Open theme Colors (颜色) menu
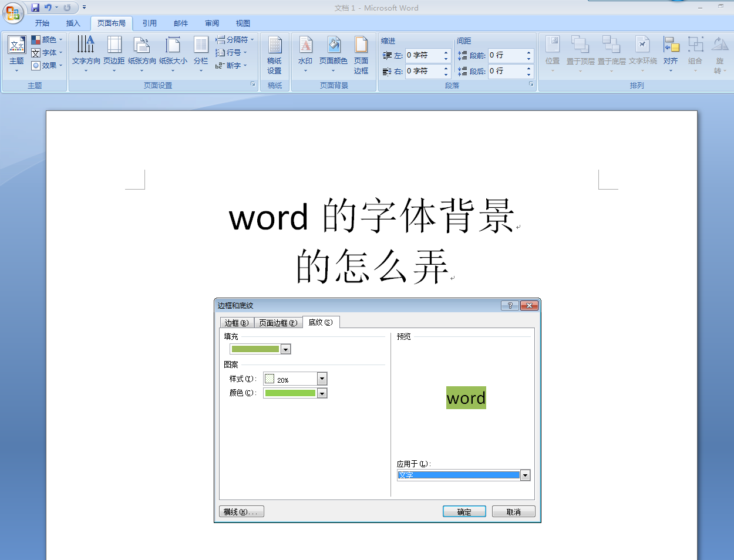The height and width of the screenshot is (560, 734). (x=47, y=40)
